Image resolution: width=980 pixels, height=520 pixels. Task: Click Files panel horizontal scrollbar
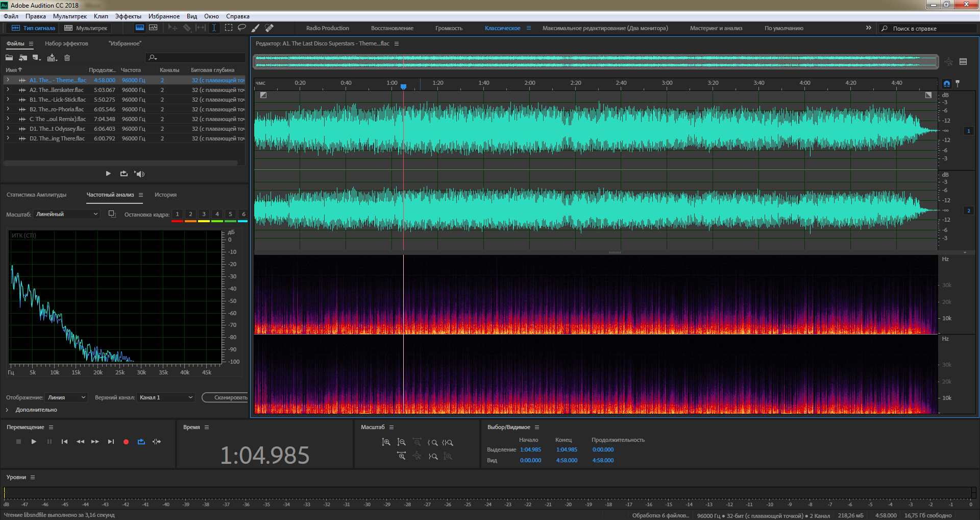[x=121, y=163]
